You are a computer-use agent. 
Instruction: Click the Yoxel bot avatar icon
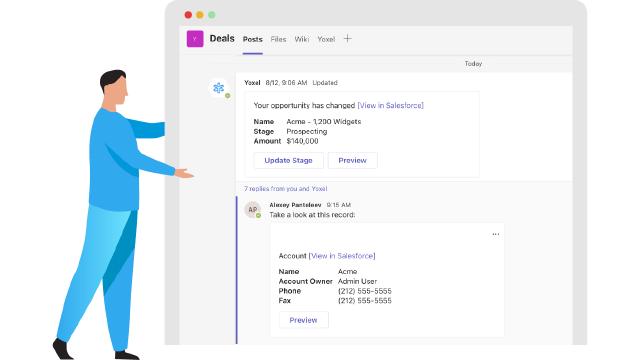[219, 88]
